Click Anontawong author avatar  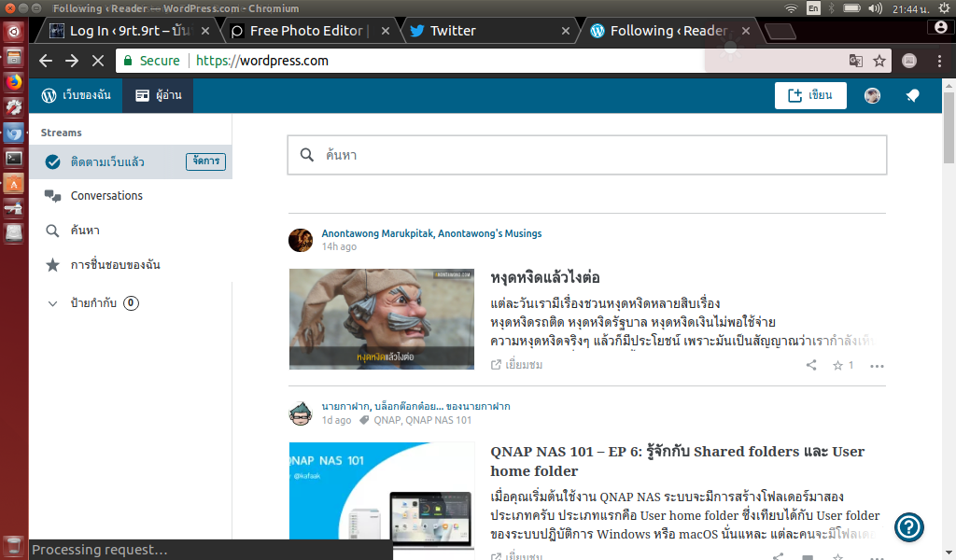[301, 240]
